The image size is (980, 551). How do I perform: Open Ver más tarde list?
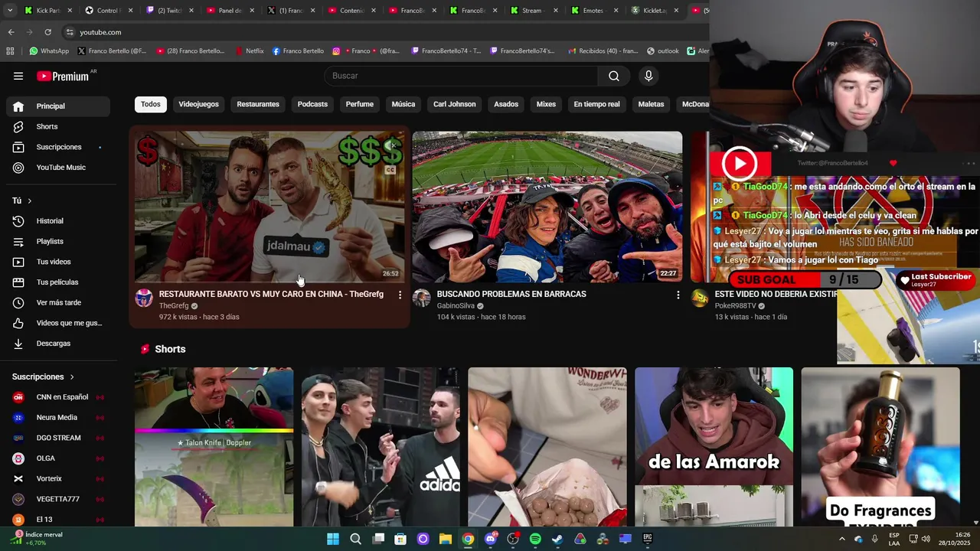coord(58,302)
